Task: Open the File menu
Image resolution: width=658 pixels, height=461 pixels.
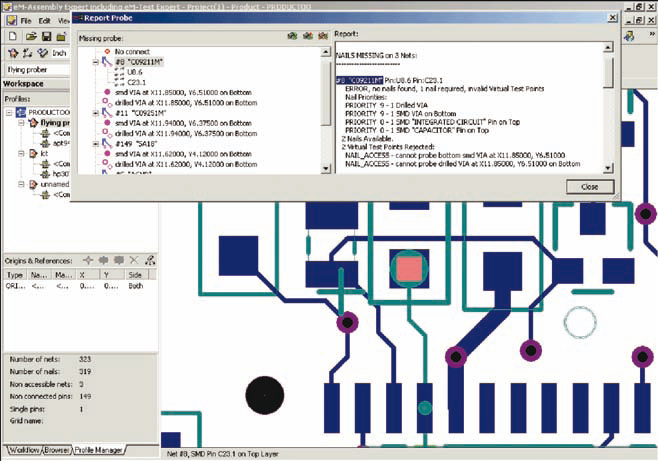Action: (x=27, y=18)
